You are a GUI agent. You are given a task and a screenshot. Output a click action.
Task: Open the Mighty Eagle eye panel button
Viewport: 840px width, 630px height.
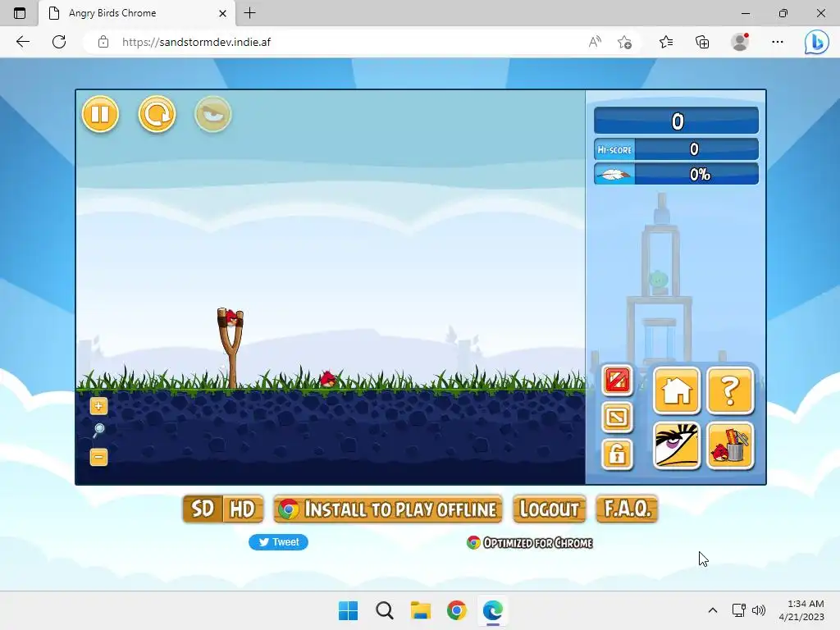(x=677, y=445)
